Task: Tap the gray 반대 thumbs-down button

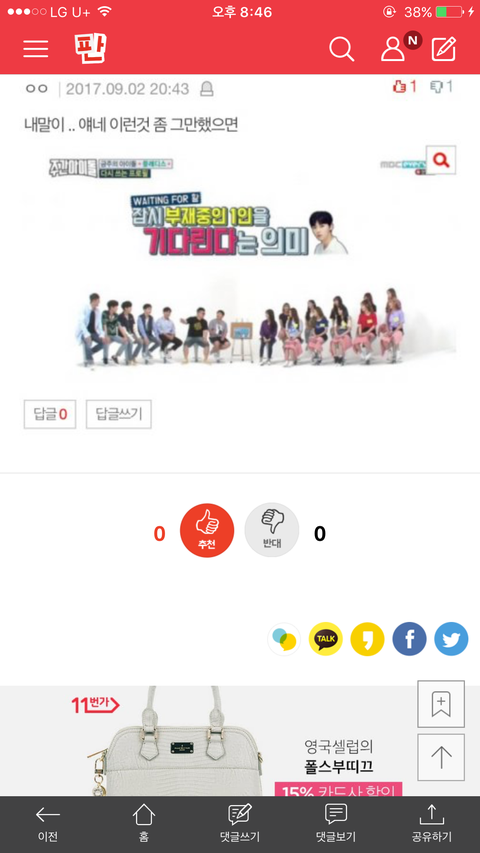Action: [272, 530]
